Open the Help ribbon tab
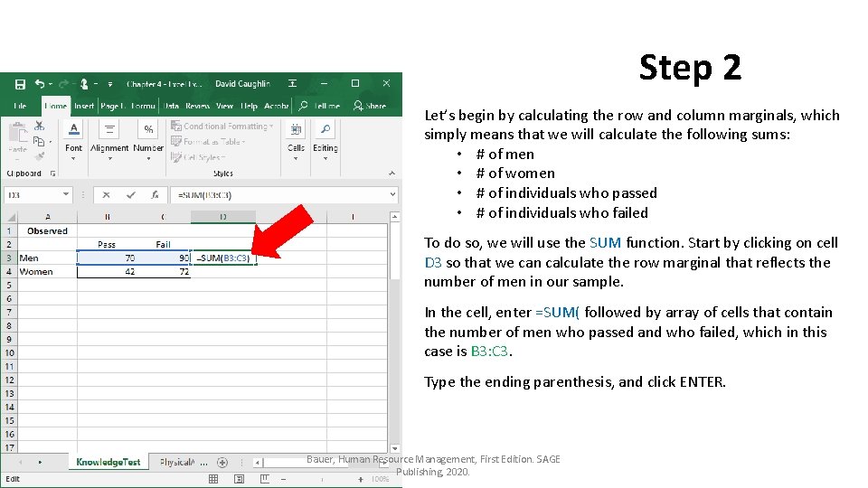 [249, 106]
